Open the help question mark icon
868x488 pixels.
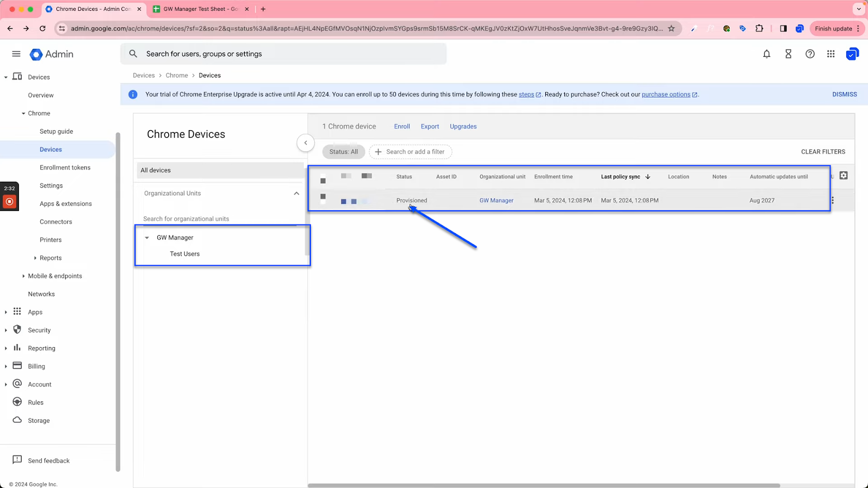[810, 54]
